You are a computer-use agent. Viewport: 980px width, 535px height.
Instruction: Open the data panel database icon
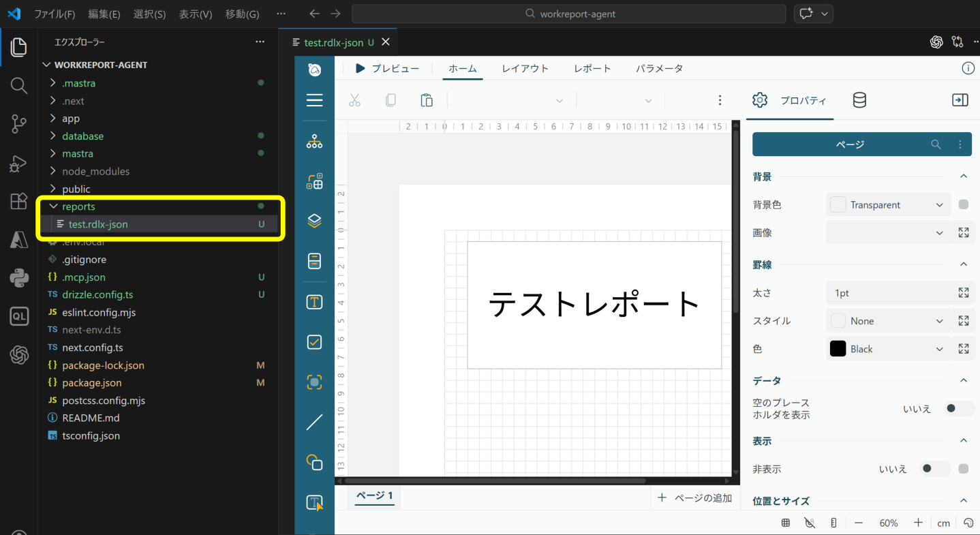pyautogui.click(x=859, y=101)
